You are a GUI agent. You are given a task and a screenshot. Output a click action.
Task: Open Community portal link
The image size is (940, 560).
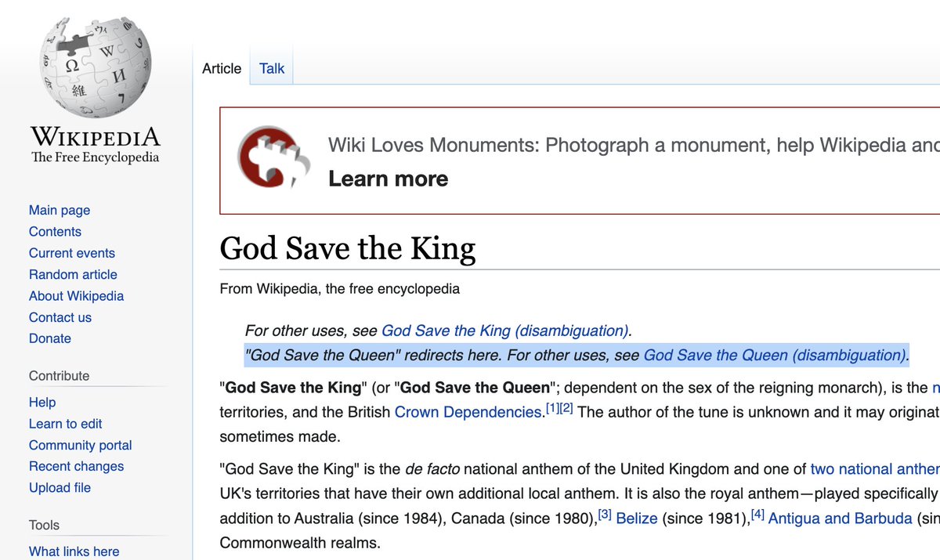(x=81, y=445)
